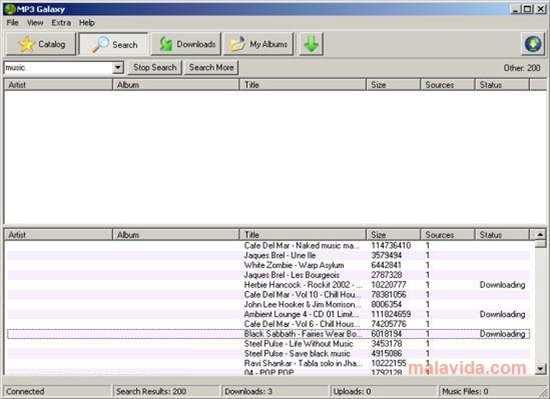Click the blue globe download icon
This screenshot has height=399, width=550.
click(x=533, y=44)
